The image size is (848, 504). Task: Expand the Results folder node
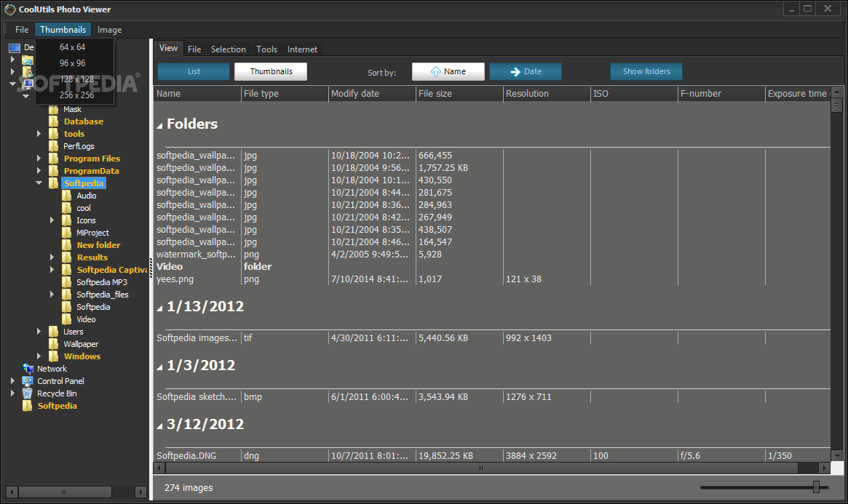(x=52, y=257)
